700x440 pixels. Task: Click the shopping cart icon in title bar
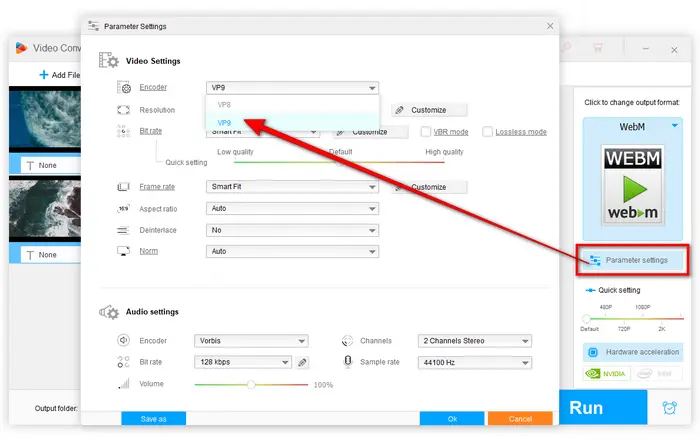(597, 47)
